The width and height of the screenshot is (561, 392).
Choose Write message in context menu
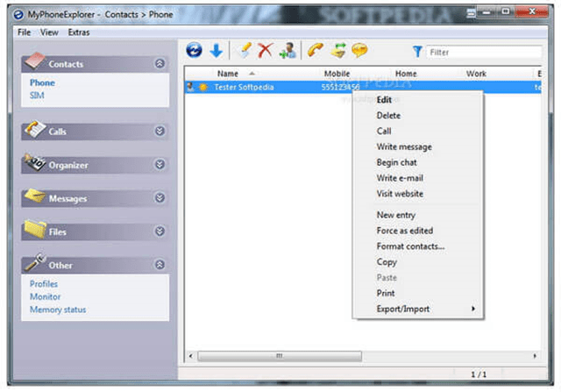coord(404,146)
